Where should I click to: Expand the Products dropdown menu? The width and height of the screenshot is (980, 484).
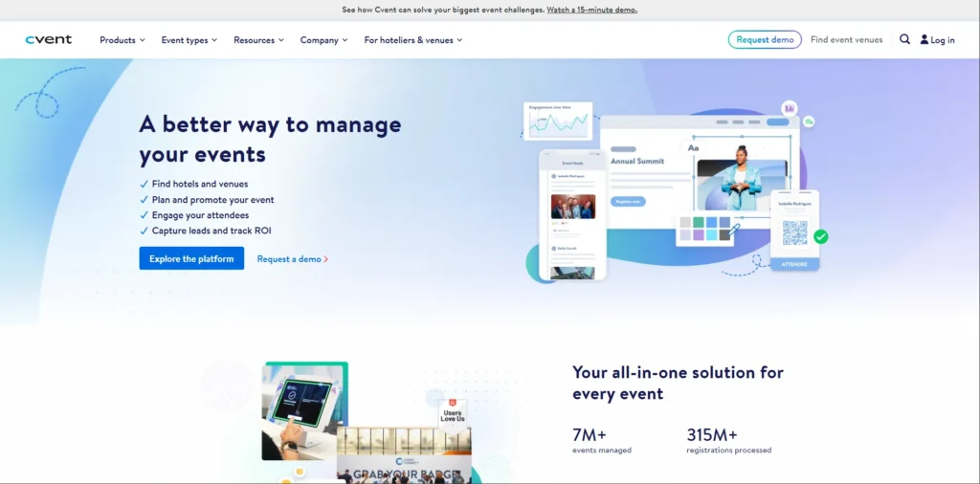click(x=122, y=40)
